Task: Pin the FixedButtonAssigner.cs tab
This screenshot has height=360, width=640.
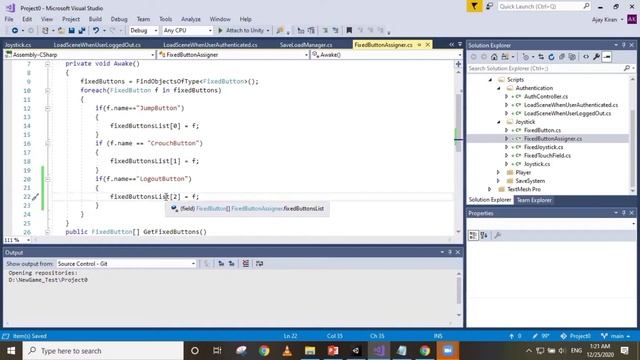Action: pyautogui.click(x=419, y=44)
